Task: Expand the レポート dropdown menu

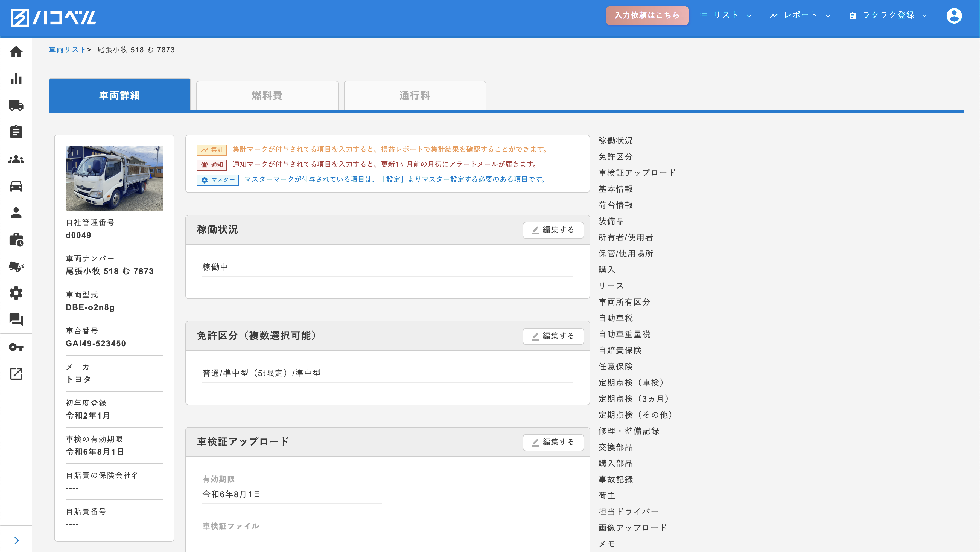Action: (800, 16)
